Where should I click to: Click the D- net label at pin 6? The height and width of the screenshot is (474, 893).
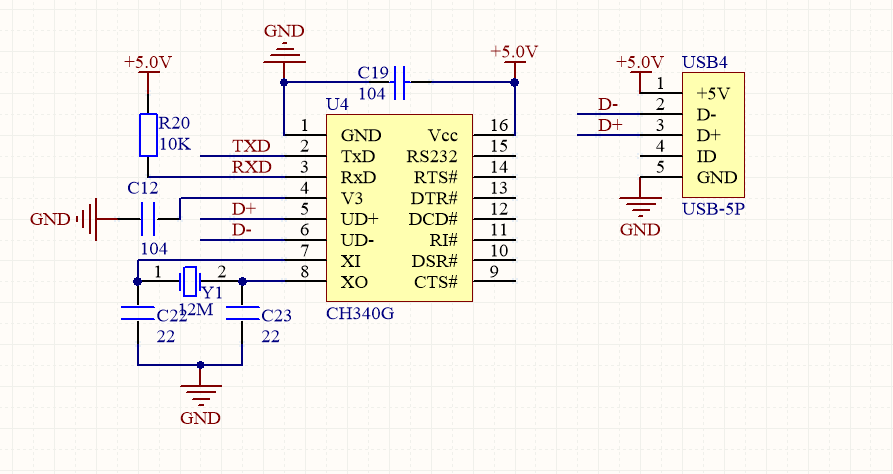coord(241,230)
